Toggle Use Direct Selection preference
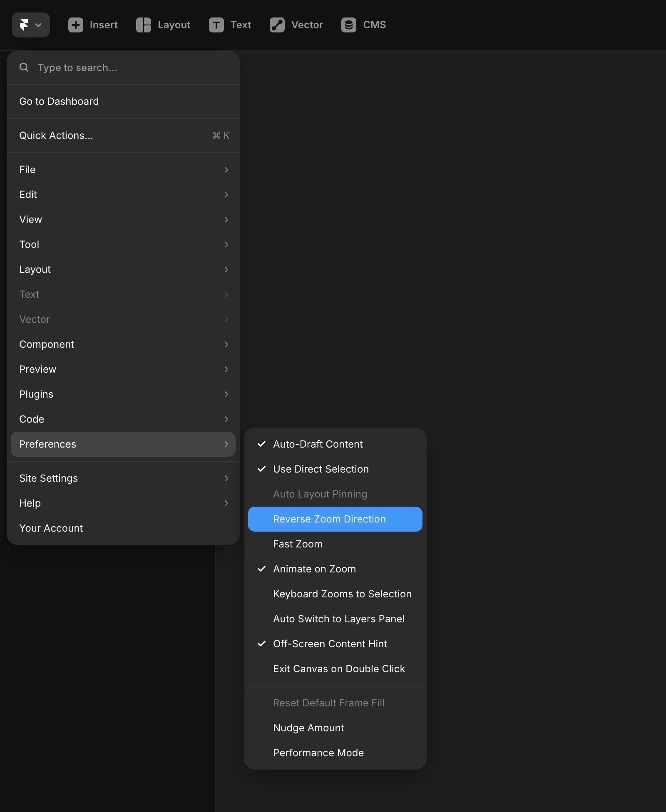This screenshot has height=812, width=666. pyautogui.click(x=335, y=469)
